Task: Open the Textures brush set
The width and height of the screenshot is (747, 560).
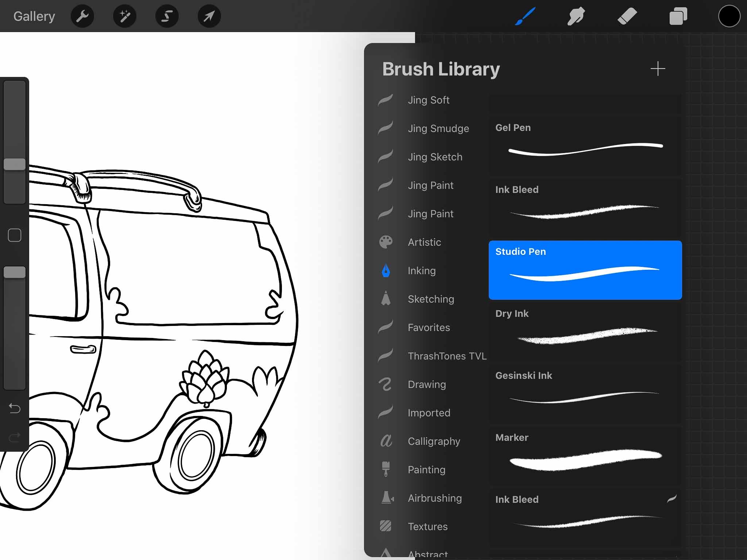Action: [427, 526]
